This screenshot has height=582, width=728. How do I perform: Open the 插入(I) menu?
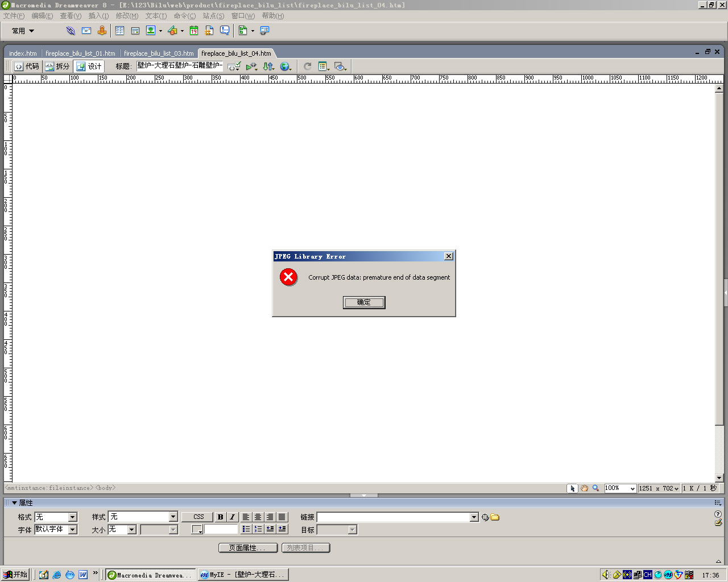[x=98, y=16]
